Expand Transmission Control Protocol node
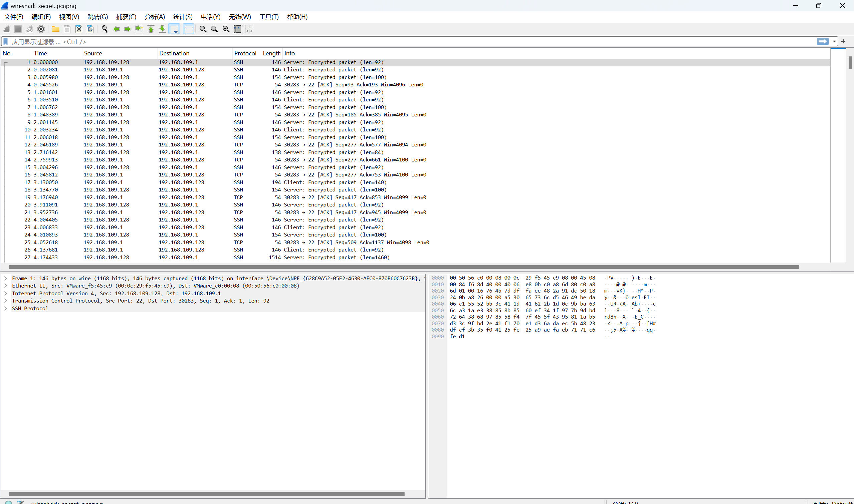 tap(5, 301)
